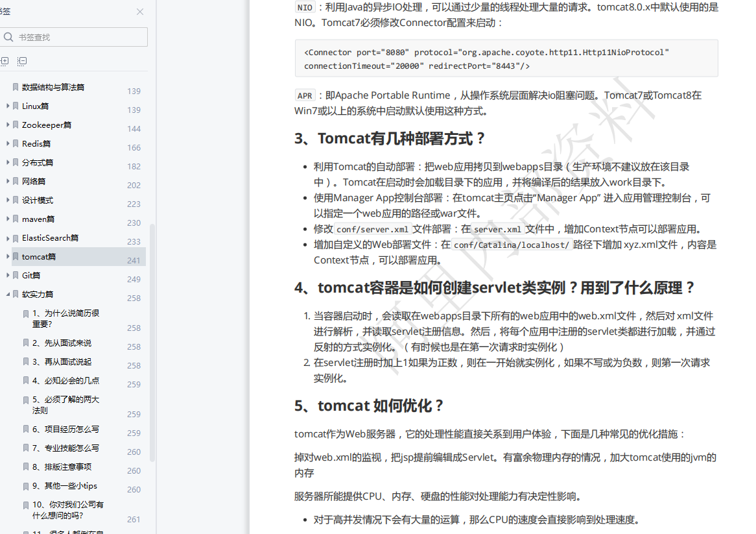Click the expand-all bookmarks icon
The width and height of the screenshot is (756, 534).
pyautogui.click(x=5, y=60)
